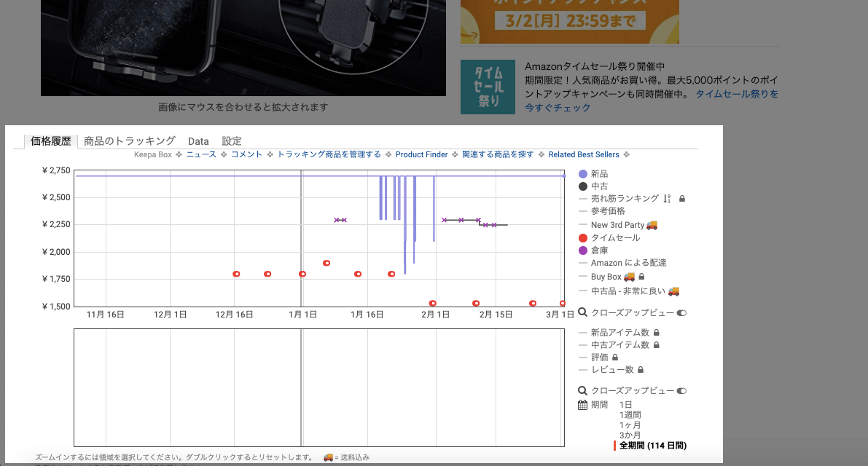Switch to the 商品のトラッキング tab
The width and height of the screenshot is (868, 466).
tap(129, 141)
